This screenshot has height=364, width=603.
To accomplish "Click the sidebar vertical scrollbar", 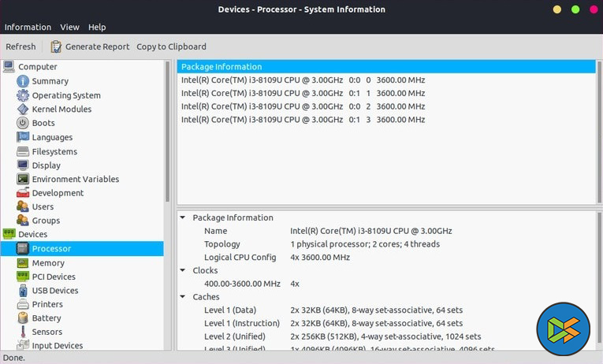I will point(167,134).
